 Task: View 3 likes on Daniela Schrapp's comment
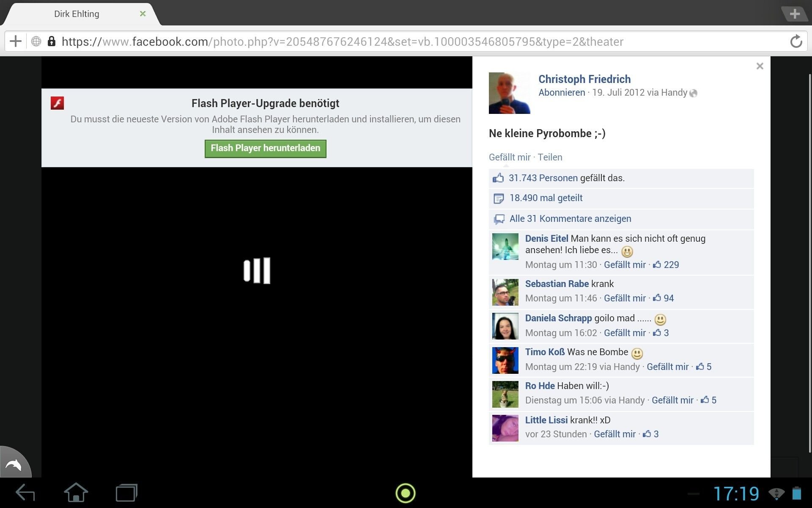coord(661,333)
